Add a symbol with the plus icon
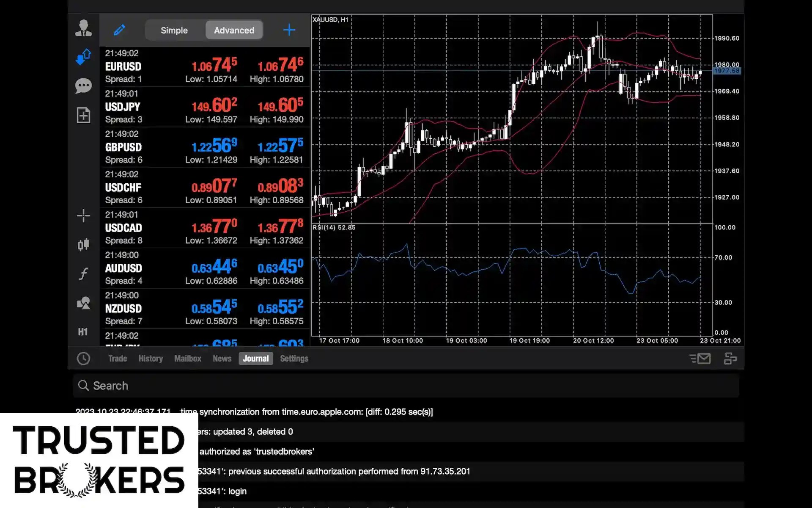 pyautogui.click(x=289, y=30)
